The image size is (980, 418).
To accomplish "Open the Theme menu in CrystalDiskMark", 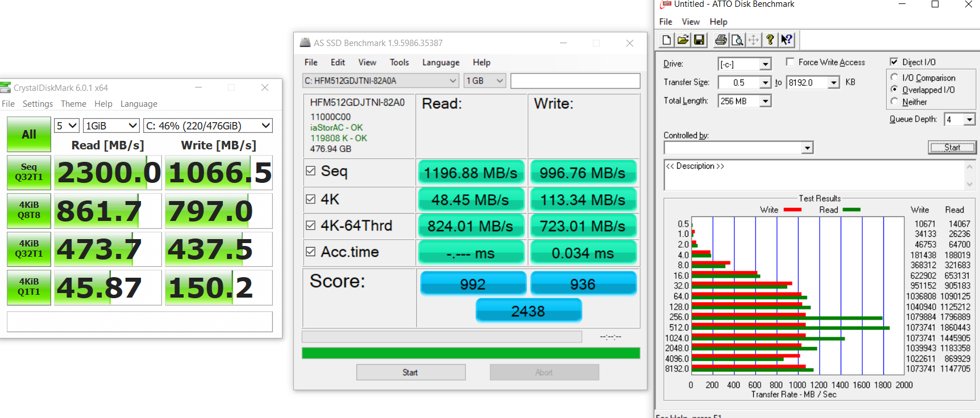I will tap(74, 104).
